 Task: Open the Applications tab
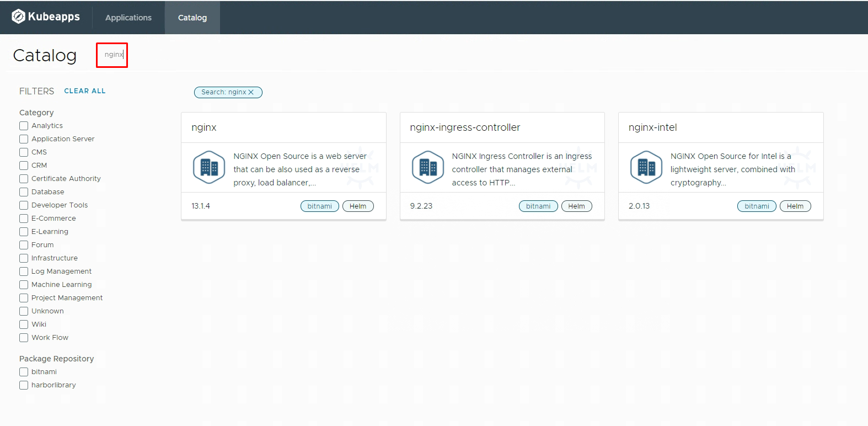(128, 18)
